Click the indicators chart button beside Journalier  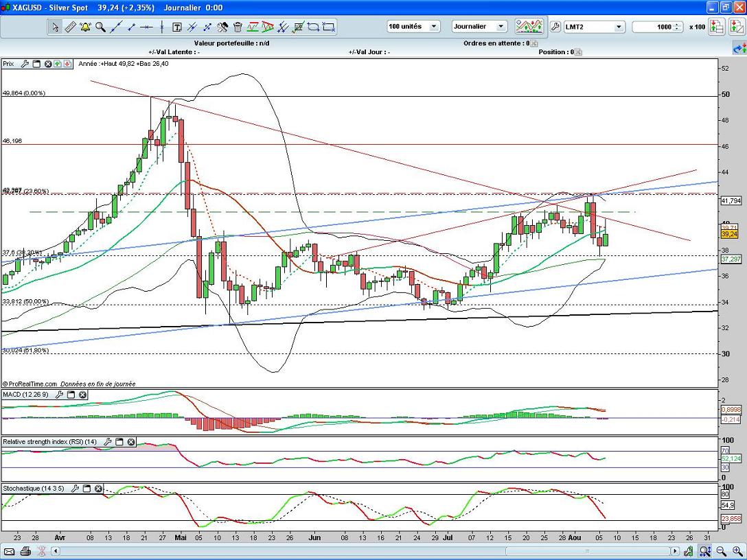coord(529,27)
